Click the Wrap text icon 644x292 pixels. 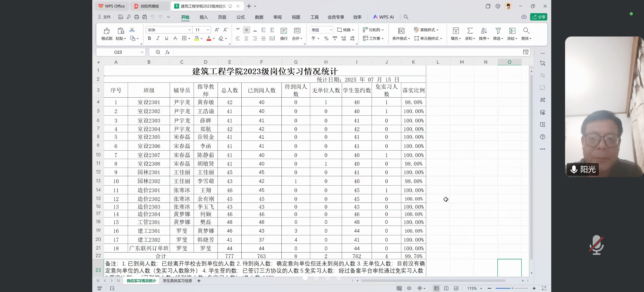click(284, 31)
